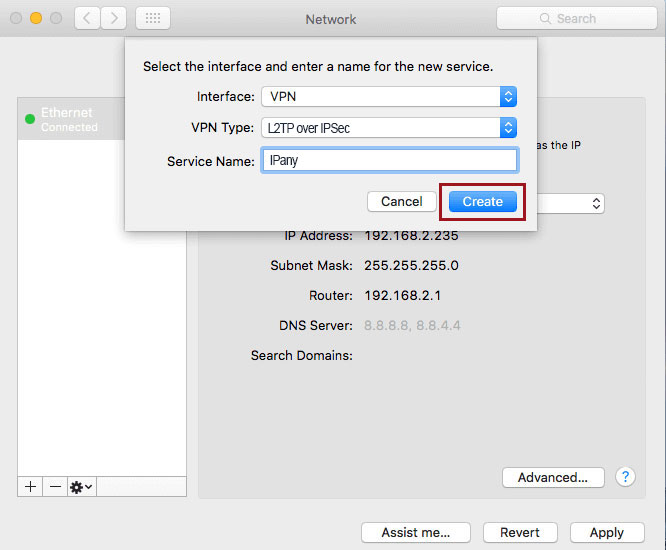Image resolution: width=666 pixels, height=550 pixels.
Task: Open the Interface dropdown showing VPN
Action: point(389,96)
